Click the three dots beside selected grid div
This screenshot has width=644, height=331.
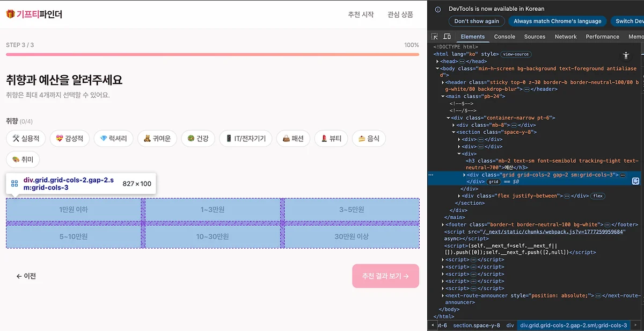[431, 175]
